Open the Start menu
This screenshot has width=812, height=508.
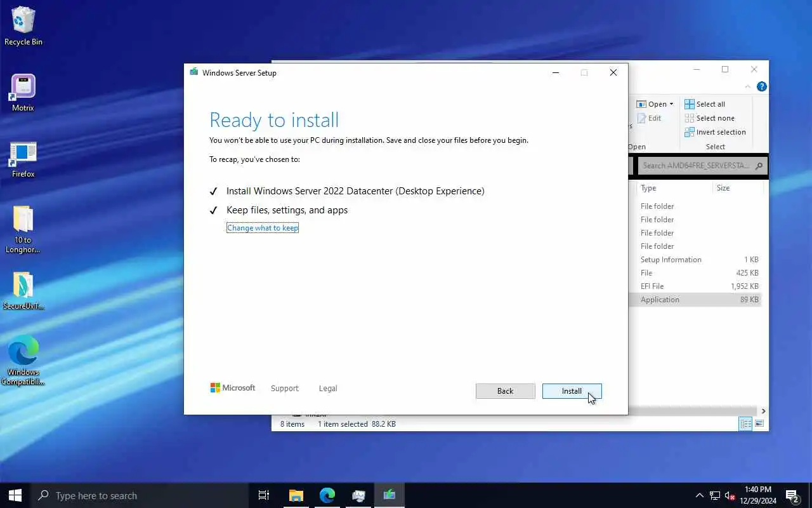coord(15,495)
